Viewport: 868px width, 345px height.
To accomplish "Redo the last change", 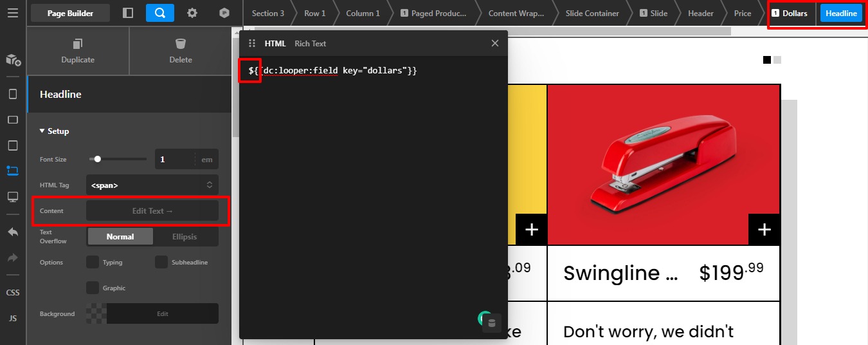I will point(13,257).
